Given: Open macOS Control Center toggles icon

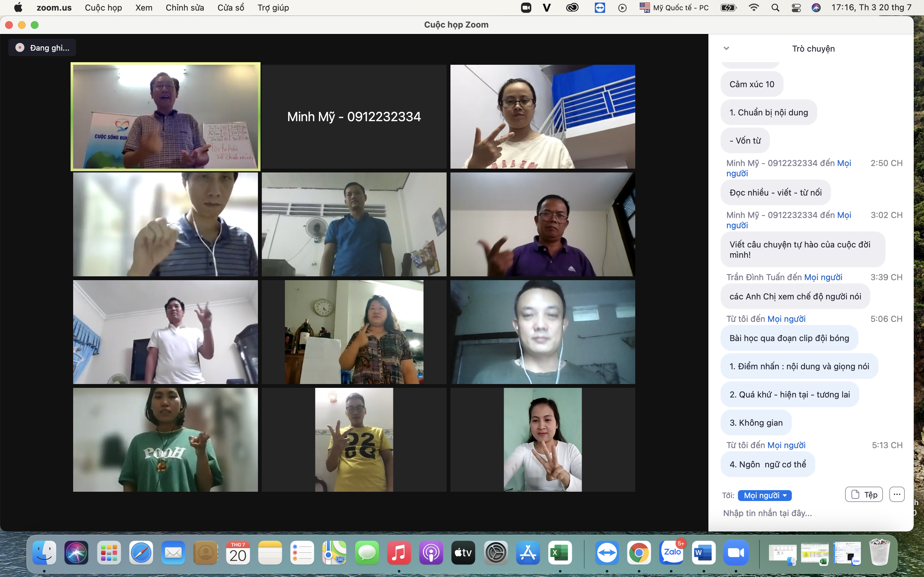Looking at the screenshot, I should pos(796,8).
